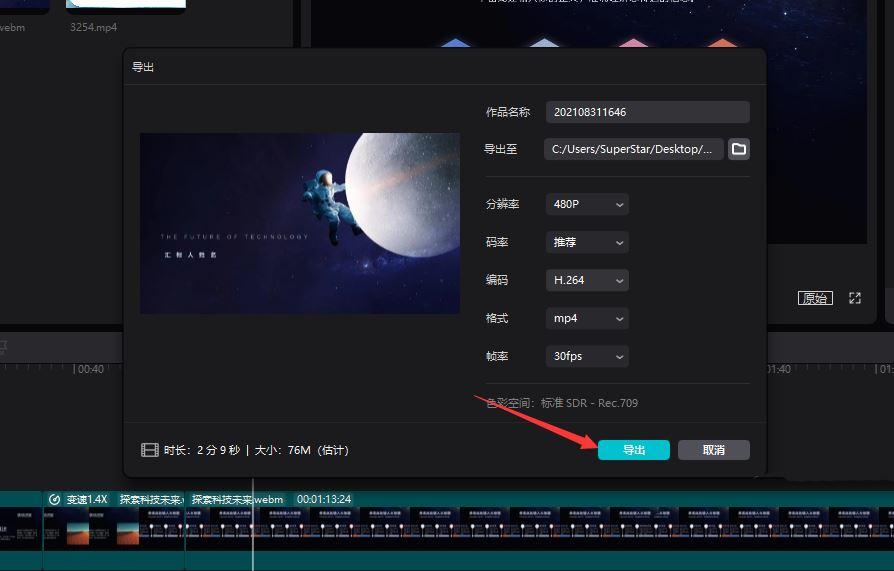
Task: Open the 编码 dropdown showing H.264
Action: tap(587, 280)
